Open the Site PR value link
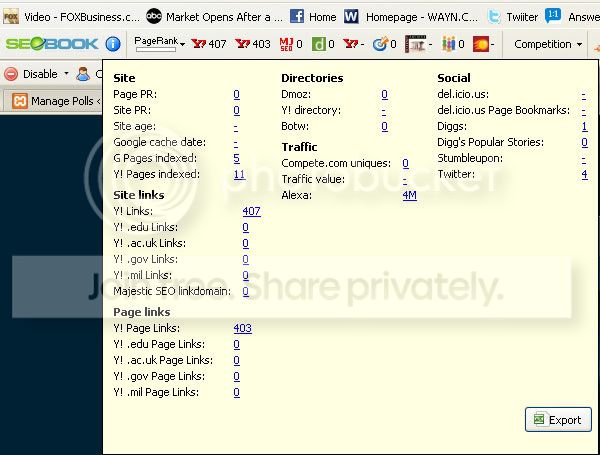Viewport: 600px width, 455px height. (x=236, y=110)
